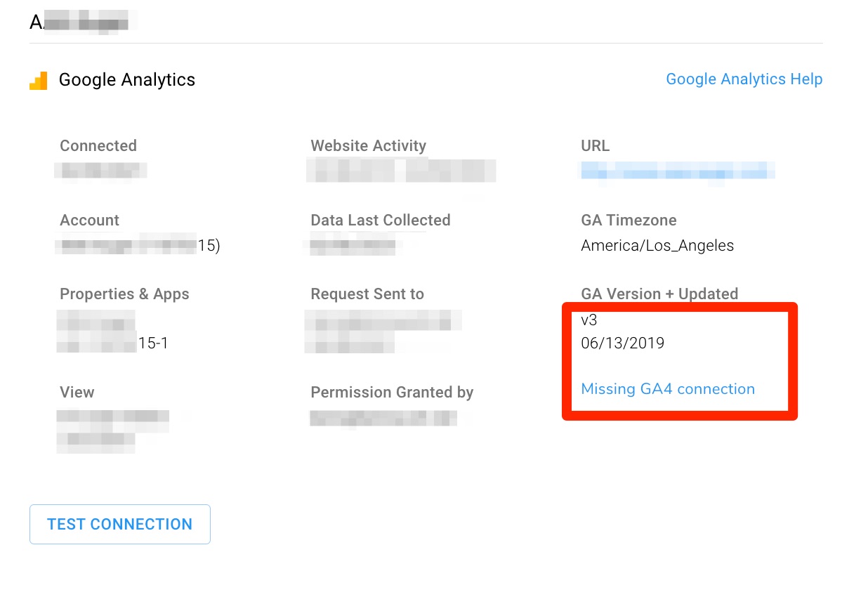The image size is (868, 604).
Task: Select the Connected status field
Action: pos(100,169)
